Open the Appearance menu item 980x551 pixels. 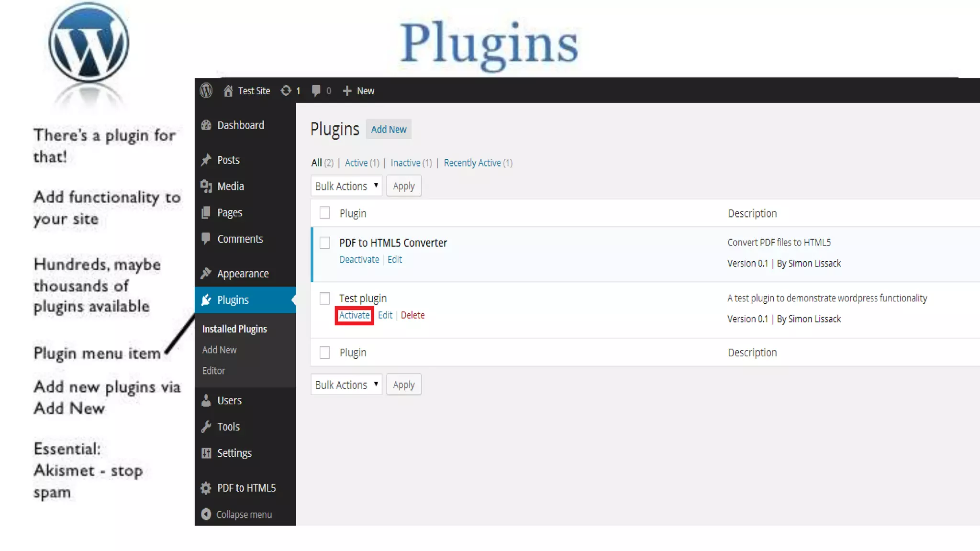click(243, 274)
